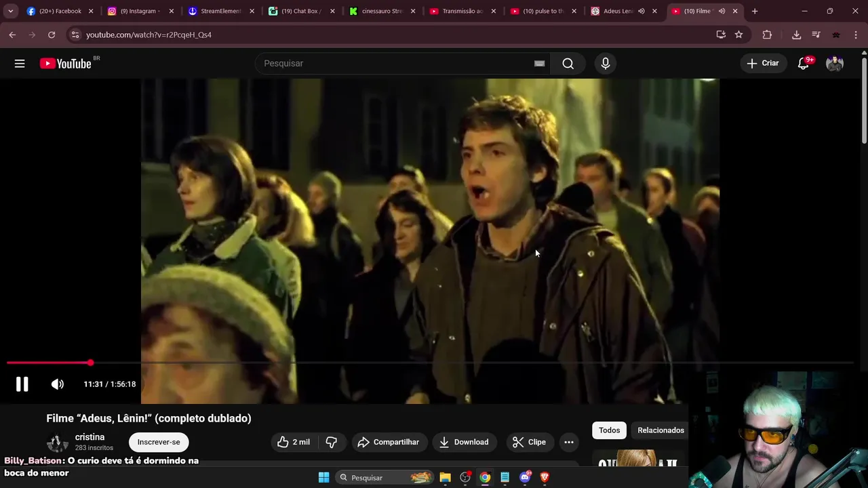Image resolution: width=868 pixels, height=488 pixels.
Task: Open the account avatar menu
Action: coord(835,63)
